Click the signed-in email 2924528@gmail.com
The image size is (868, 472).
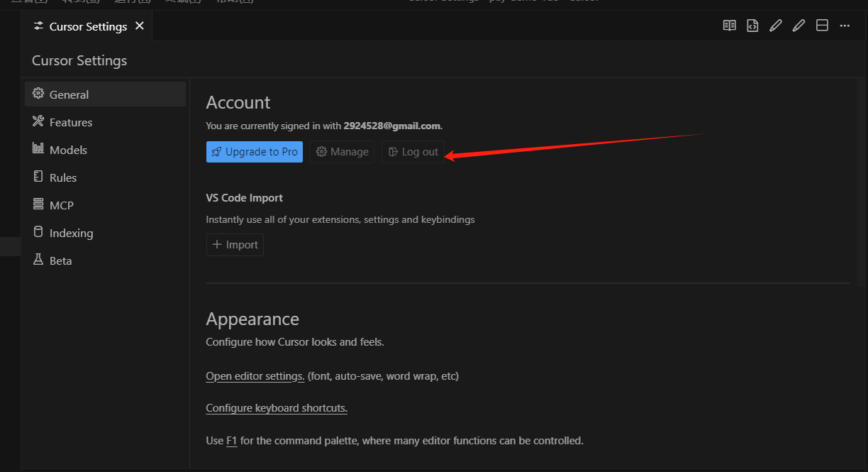click(391, 126)
